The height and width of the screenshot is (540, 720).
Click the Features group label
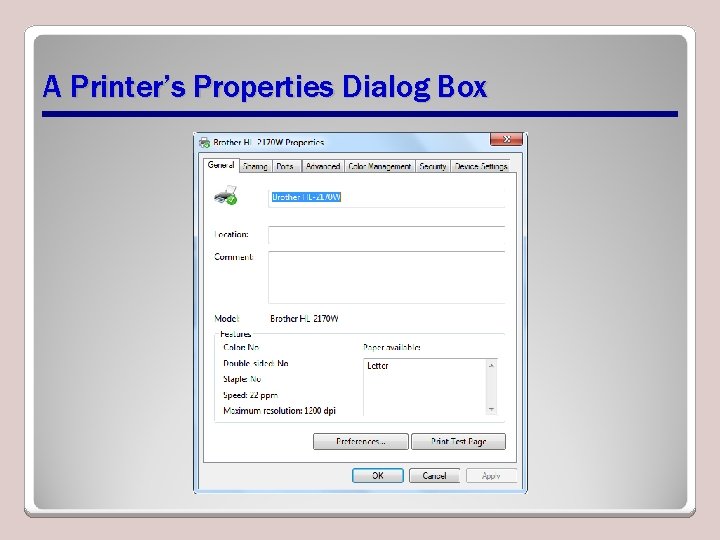(236, 334)
